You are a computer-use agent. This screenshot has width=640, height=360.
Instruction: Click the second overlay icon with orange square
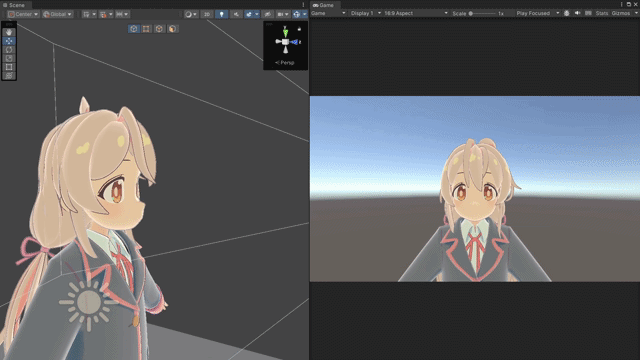click(x=146, y=29)
